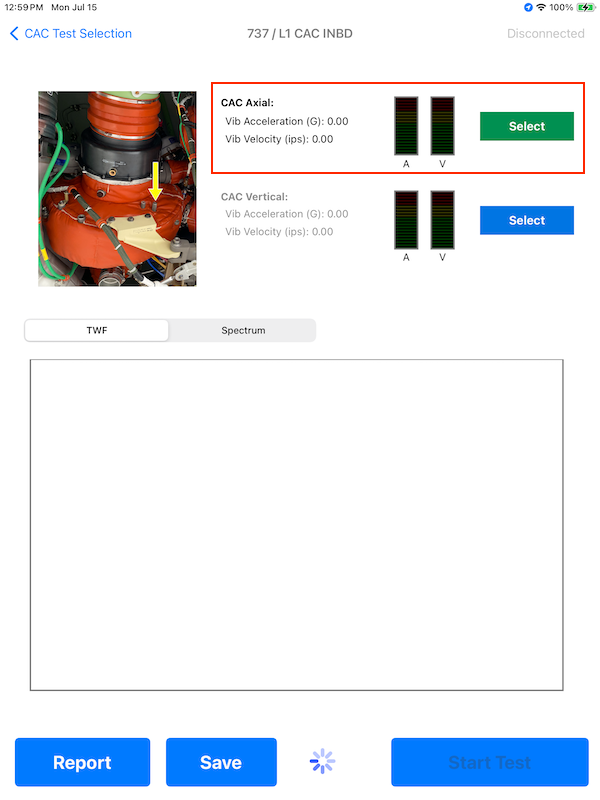Click CAC Axial velocity level meter V
The width and height of the screenshot is (600, 800).
point(442,126)
